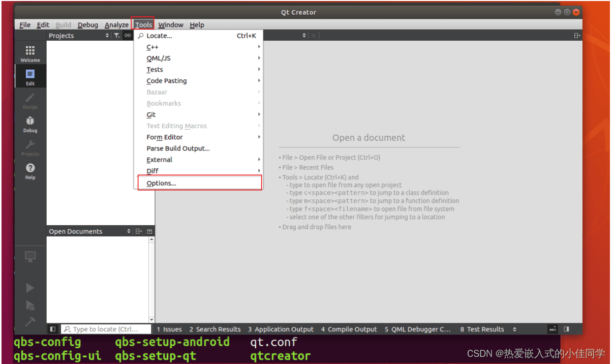Switch to Edit mode

(30, 77)
